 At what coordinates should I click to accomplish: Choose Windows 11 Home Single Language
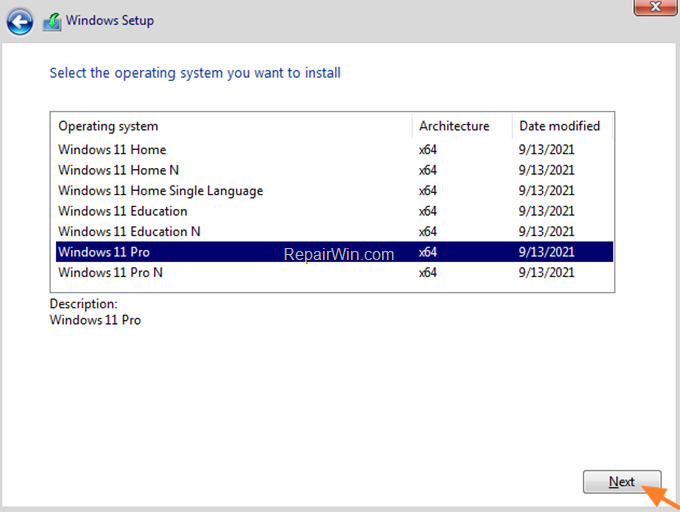334,190
